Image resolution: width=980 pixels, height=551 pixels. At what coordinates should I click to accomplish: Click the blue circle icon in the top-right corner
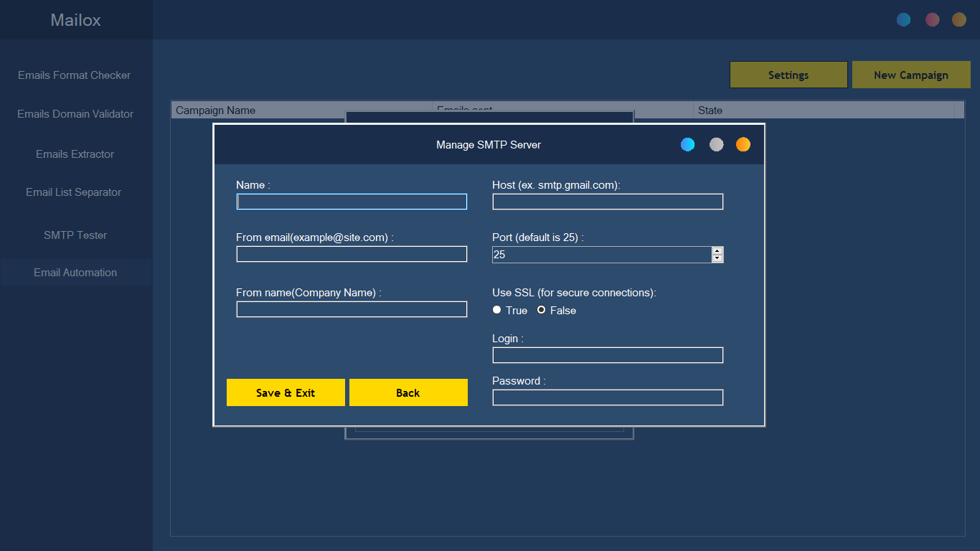(x=904, y=19)
